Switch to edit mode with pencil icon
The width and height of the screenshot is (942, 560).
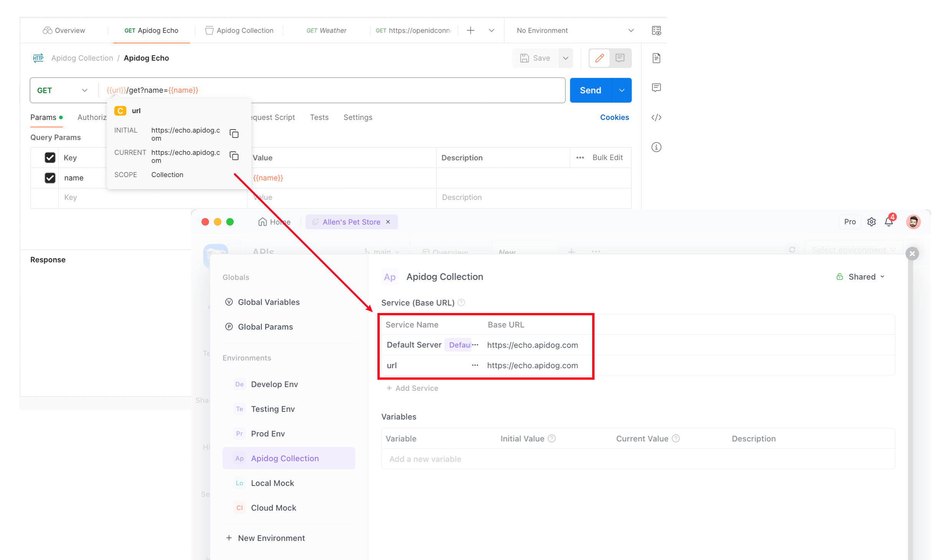[599, 58]
